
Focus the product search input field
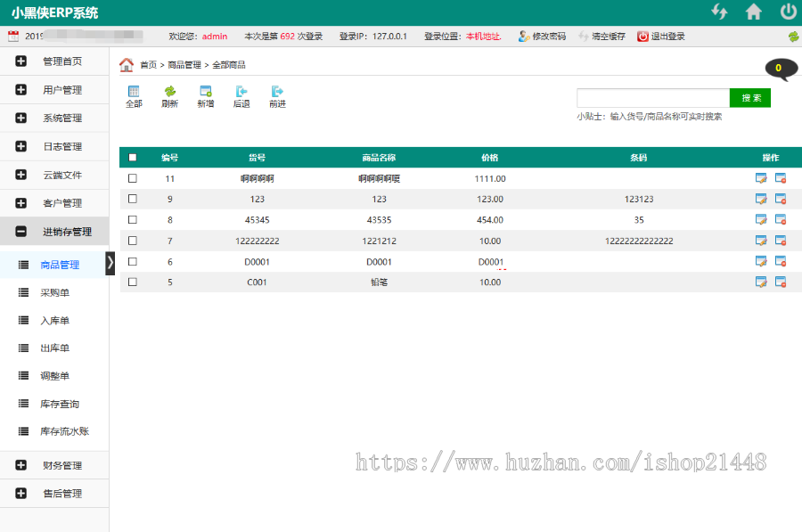tap(653, 98)
